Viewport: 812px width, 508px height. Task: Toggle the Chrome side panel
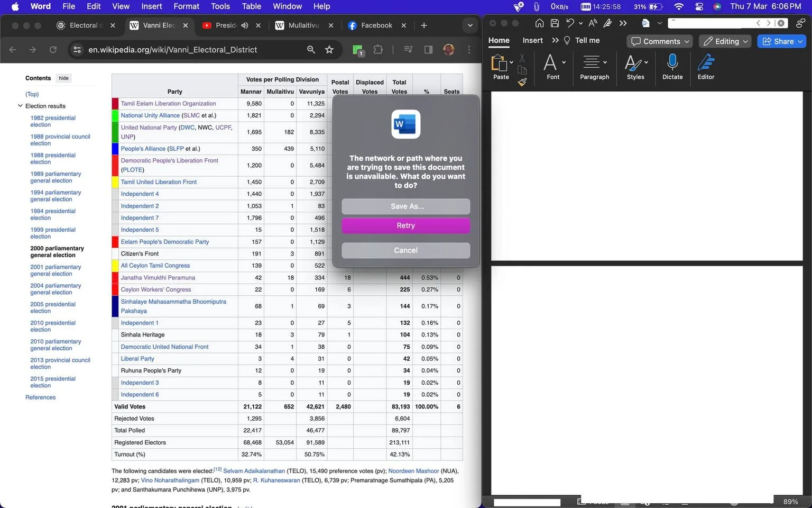[x=428, y=50]
